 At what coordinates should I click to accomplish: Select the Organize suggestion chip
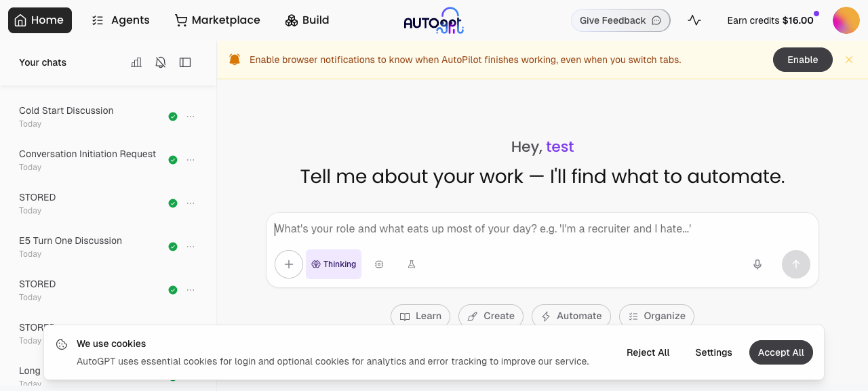click(656, 316)
